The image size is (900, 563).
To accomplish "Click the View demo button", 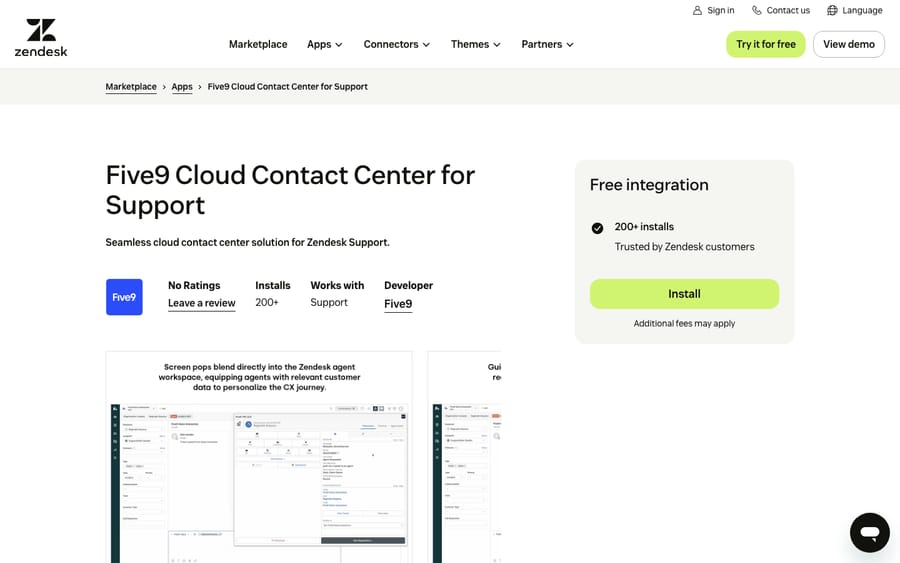I will 849,44.
